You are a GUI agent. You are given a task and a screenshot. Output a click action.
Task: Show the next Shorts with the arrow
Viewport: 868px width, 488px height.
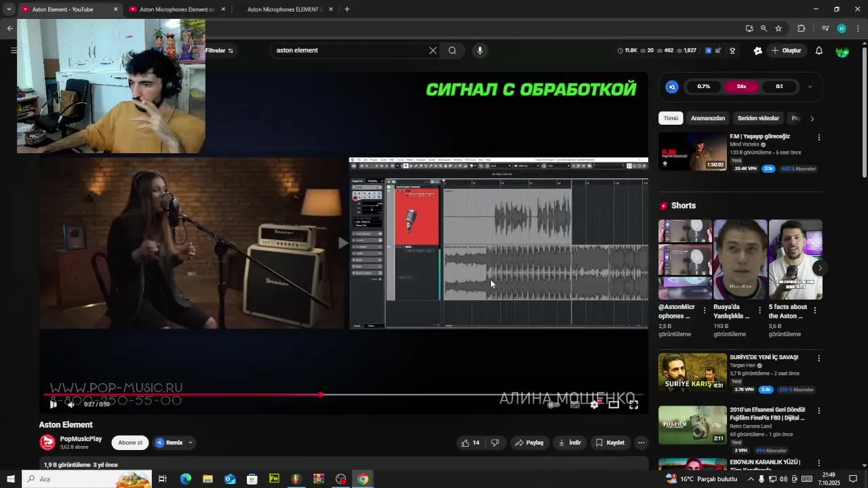[x=820, y=268]
